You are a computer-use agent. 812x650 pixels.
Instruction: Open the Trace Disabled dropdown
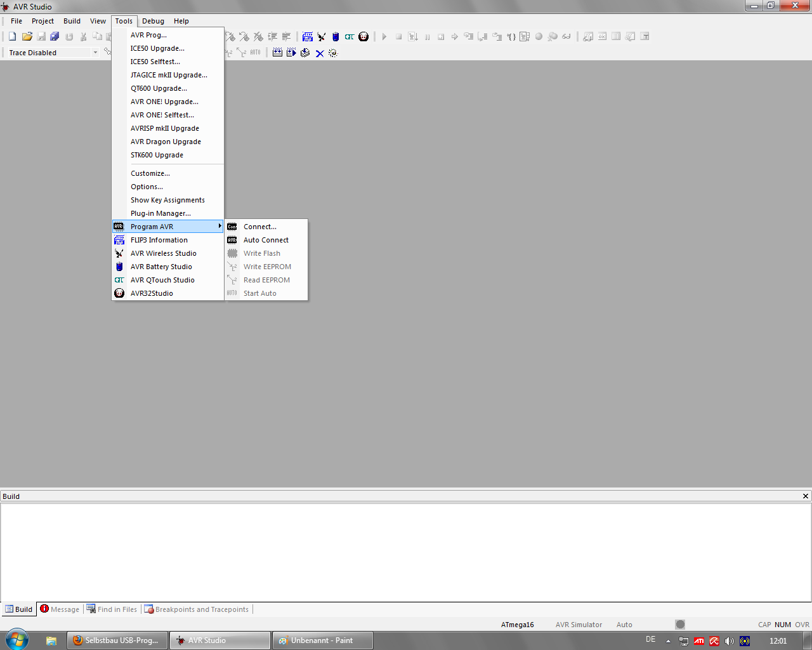[x=95, y=53]
